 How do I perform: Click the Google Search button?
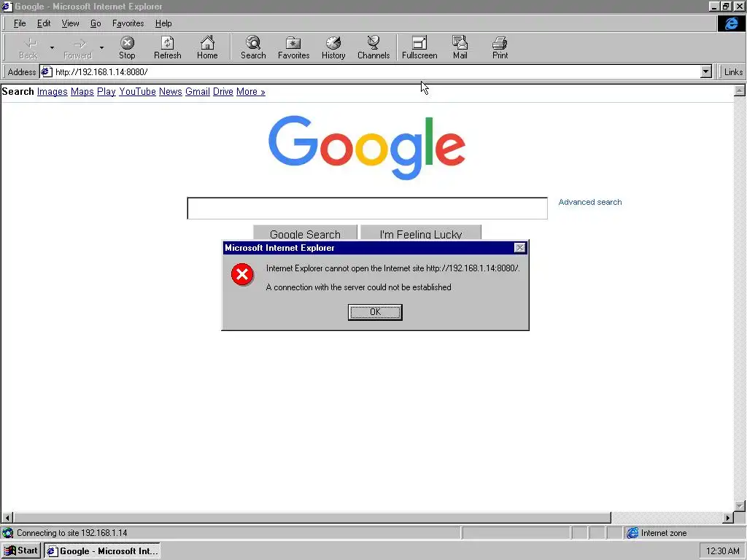(x=305, y=233)
